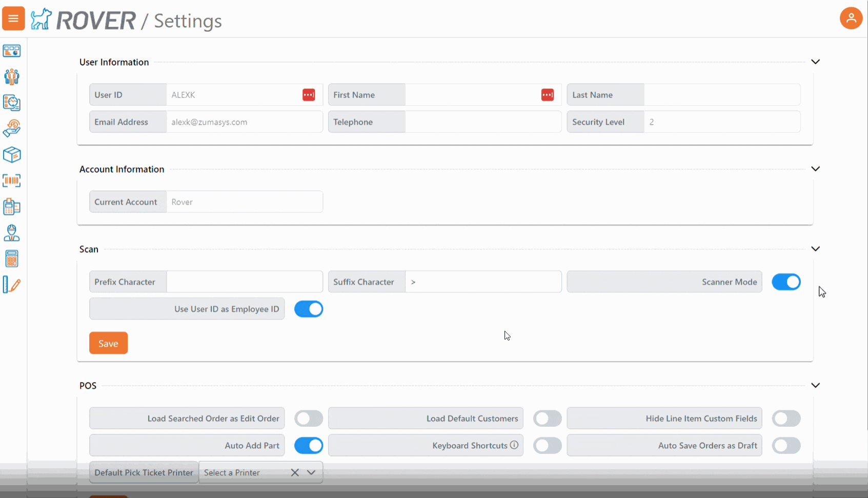
Task: Click the user profile avatar in the header
Action: click(851, 18)
